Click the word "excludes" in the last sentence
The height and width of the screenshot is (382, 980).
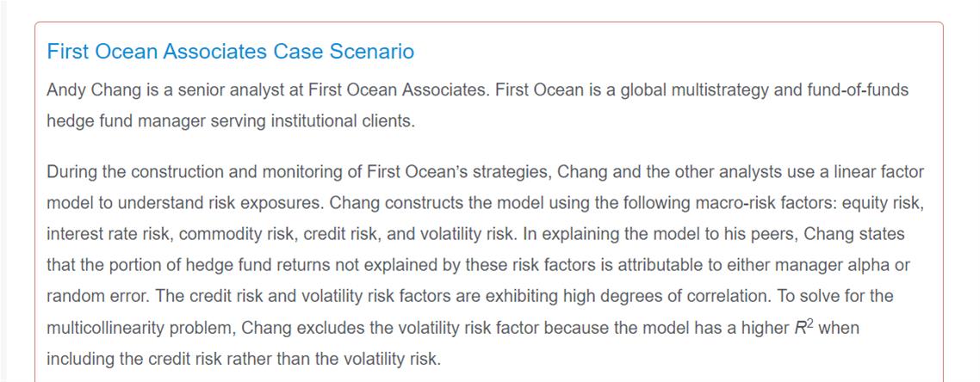coord(321,328)
